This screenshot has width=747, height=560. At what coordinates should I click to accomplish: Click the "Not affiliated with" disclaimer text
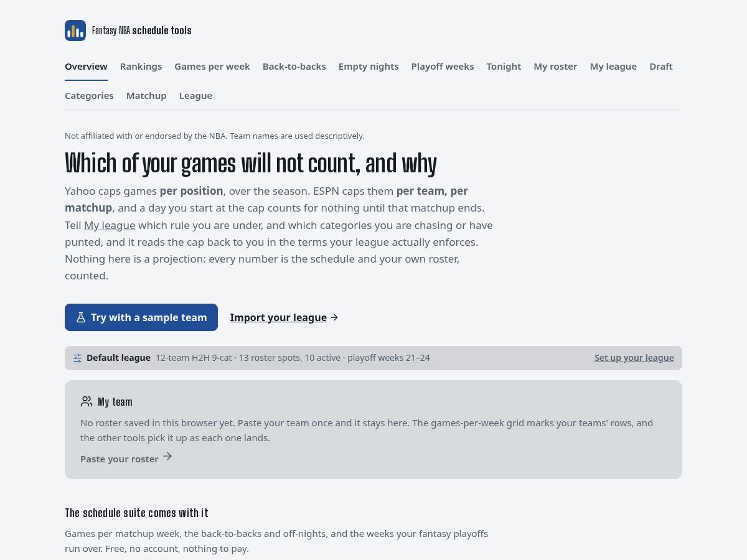pos(215,136)
